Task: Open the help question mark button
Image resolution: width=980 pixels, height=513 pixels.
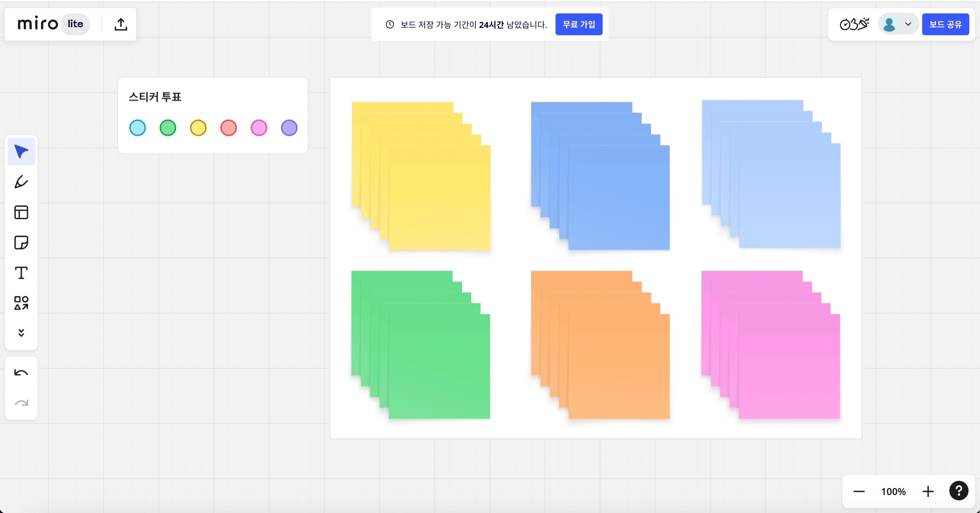Action: 959,491
